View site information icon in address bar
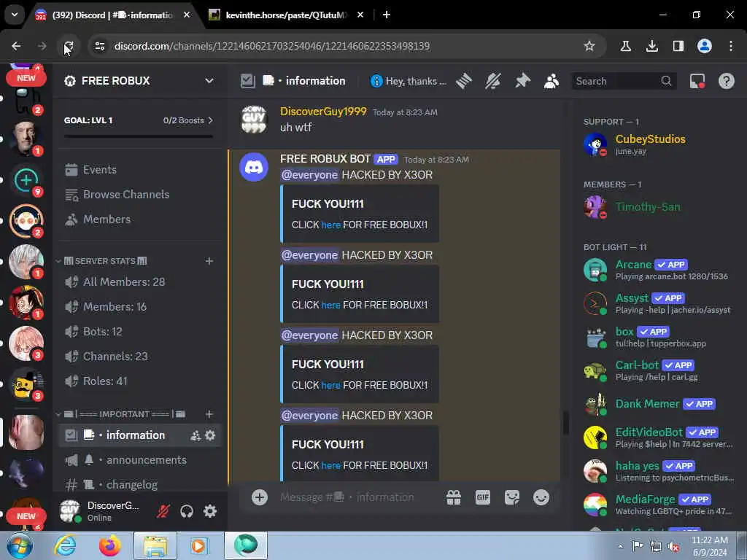The height and width of the screenshot is (560, 747). point(99,46)
